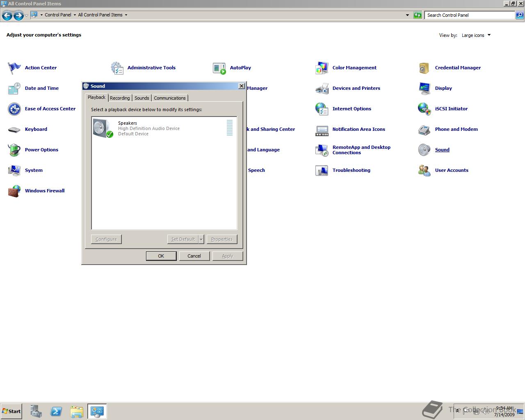This screenshot has height=420, width=525.
Task: Open the Action Center flag icon
Action: click(x=14, y=68)
